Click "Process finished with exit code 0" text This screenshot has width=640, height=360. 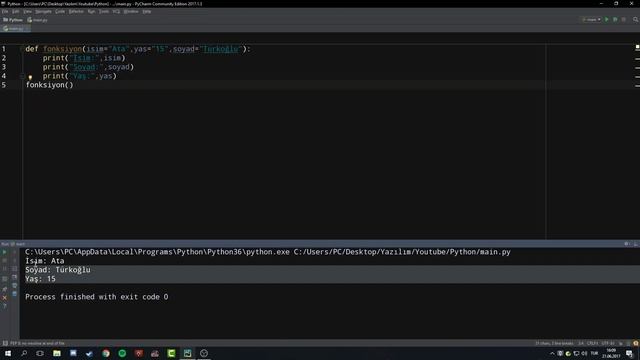pos(97,297)
